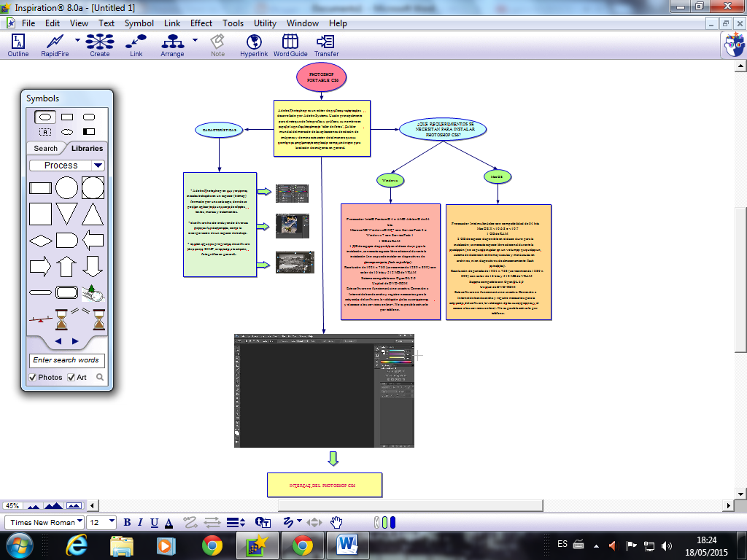Open the Word Guide
The image size is (747, 560).
[290, 46]
